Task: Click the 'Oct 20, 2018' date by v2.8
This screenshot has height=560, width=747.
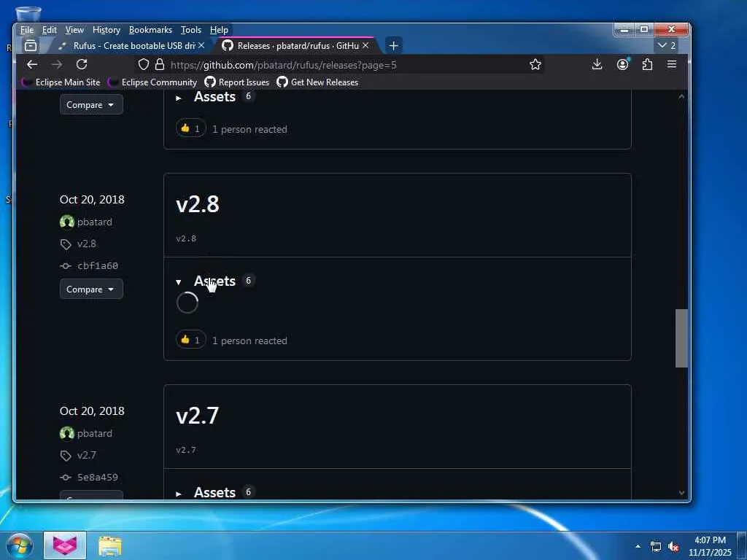Action: tap(92, 200)
